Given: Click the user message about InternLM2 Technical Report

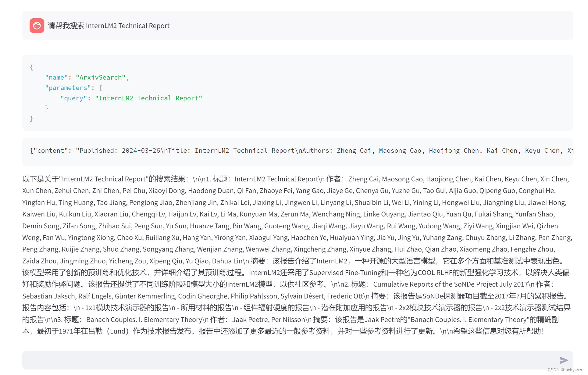Looking at the screenshot, I should pos(109,26).
